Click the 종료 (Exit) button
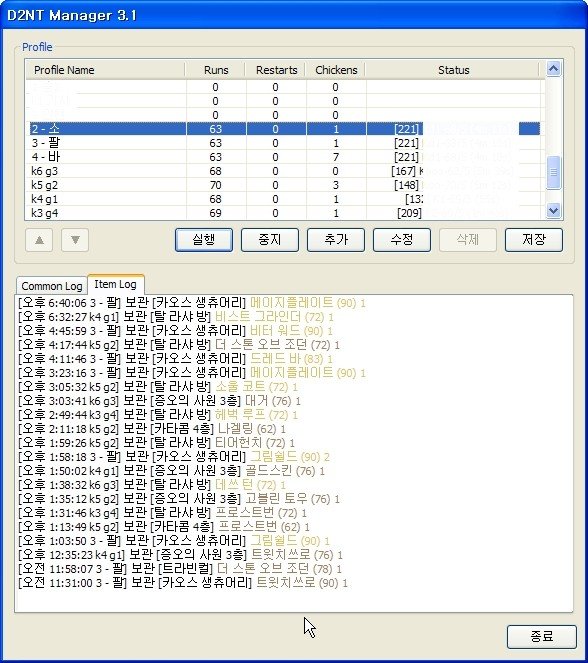Screen dimensions: 588x663 pos(542,636)
